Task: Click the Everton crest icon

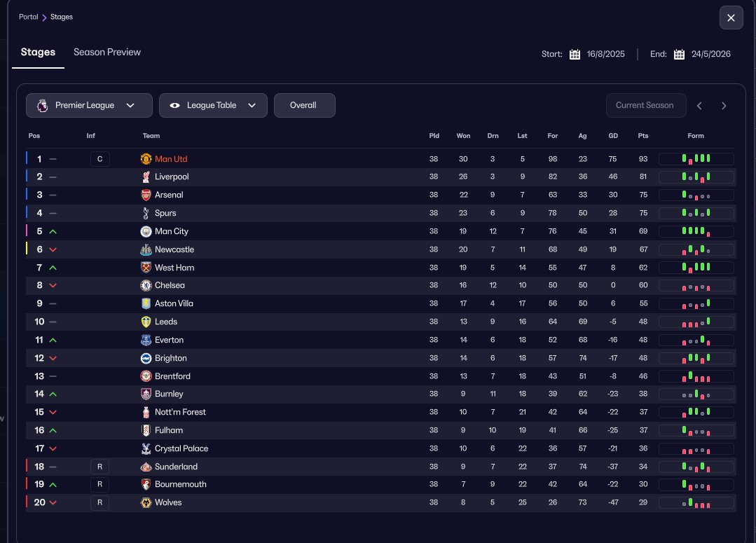Action: pos(146,340)
